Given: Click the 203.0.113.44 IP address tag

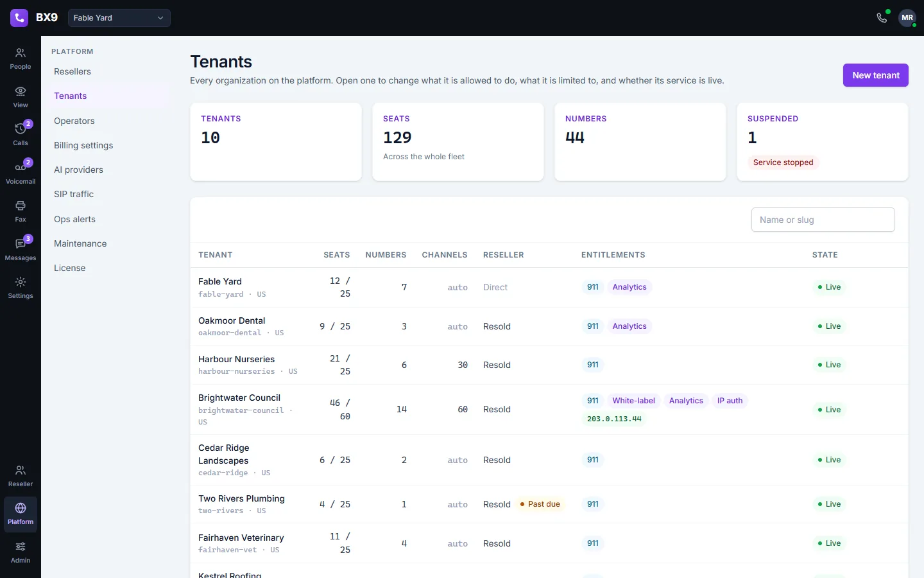Looking at the screenshot, I should pos(614,419).
